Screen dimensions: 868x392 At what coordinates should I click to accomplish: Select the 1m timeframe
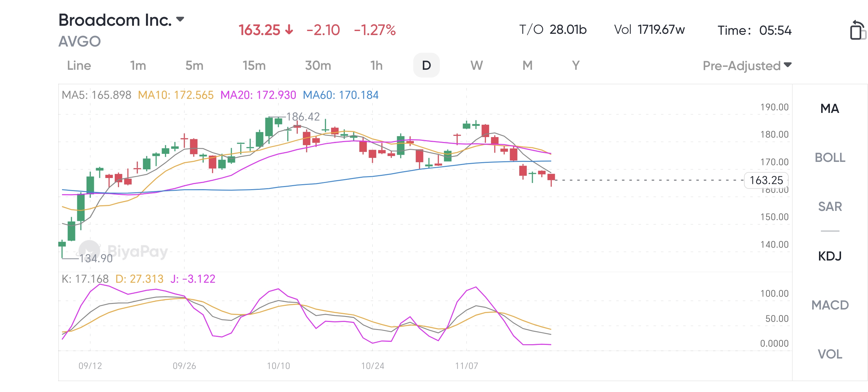(x=138, y=65)
